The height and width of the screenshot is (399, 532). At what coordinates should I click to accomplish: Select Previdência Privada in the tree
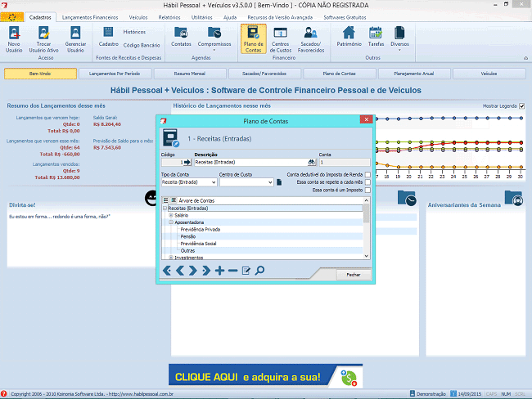201,230
